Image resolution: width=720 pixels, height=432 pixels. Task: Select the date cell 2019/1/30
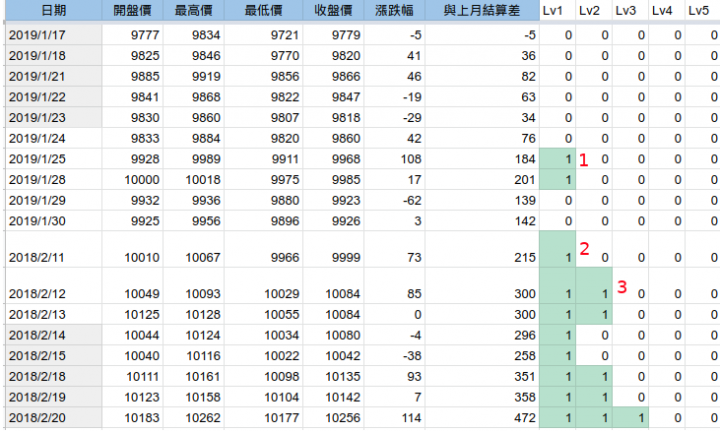[x=53, y=221]
